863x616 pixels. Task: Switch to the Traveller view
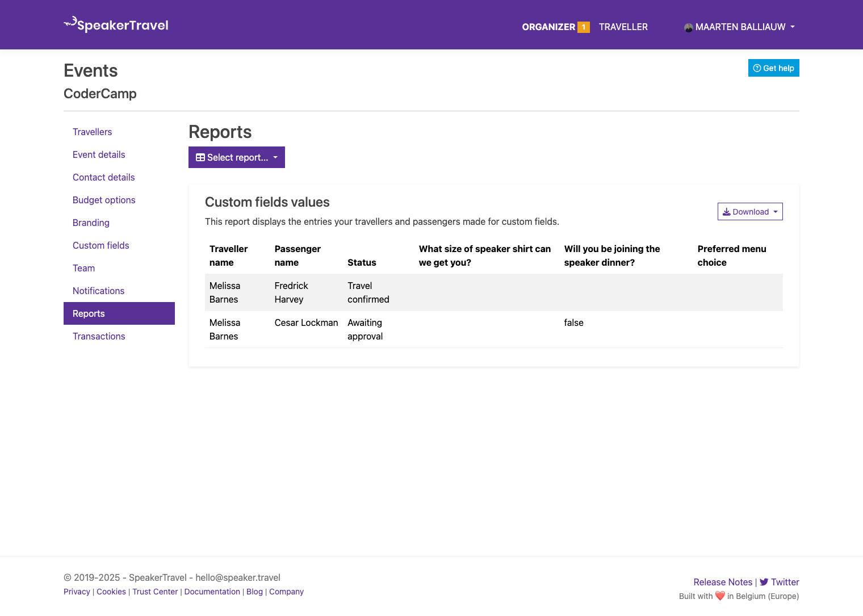tap(623, 27)
